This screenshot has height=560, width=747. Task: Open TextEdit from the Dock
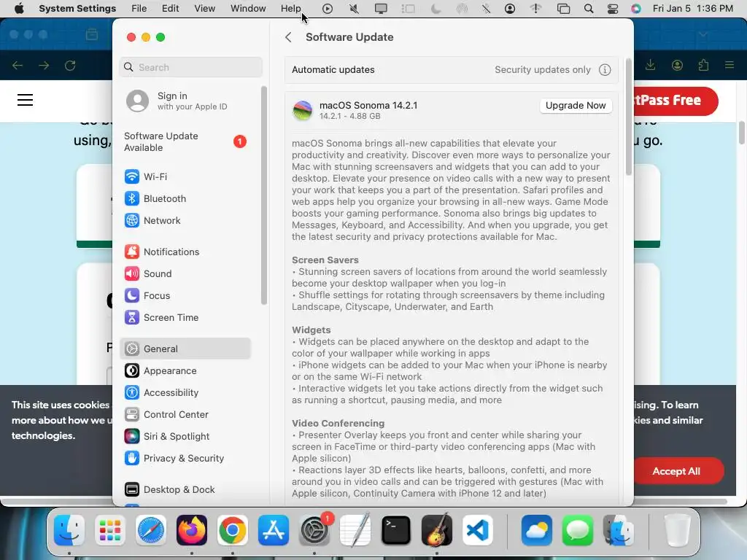point(355,530)
